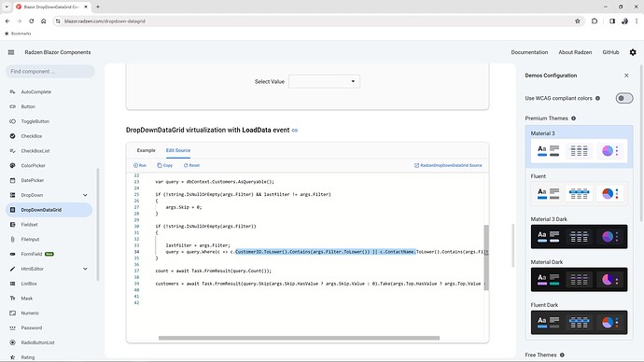The height and width of the screenshot is (362, 644).
Task: Select the Material 3 theme
Action: pyautogui.click(x=579, y=146)
